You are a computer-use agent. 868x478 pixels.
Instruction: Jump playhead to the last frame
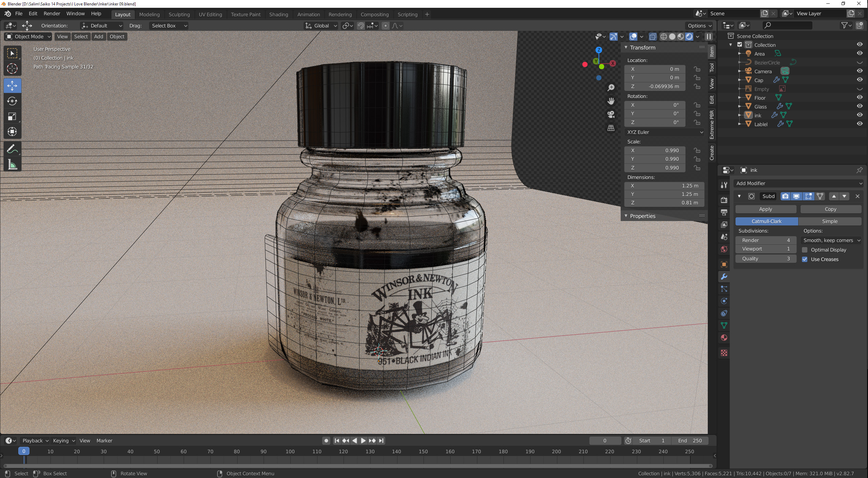(x=381, y=440)
